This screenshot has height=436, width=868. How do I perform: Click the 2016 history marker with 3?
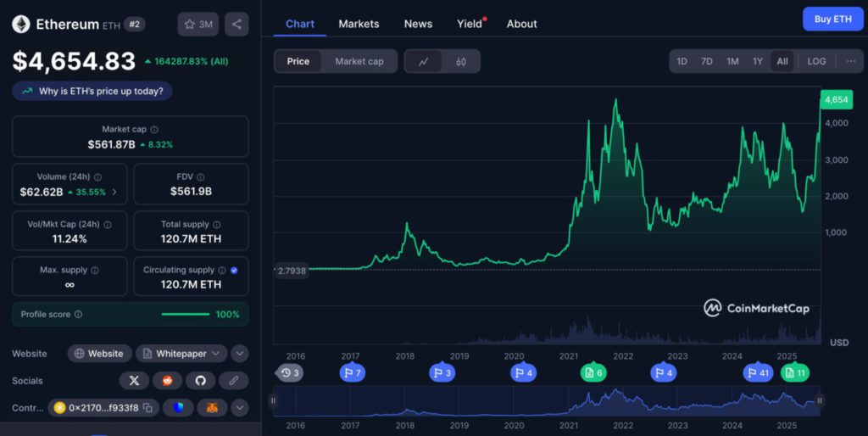290,373
